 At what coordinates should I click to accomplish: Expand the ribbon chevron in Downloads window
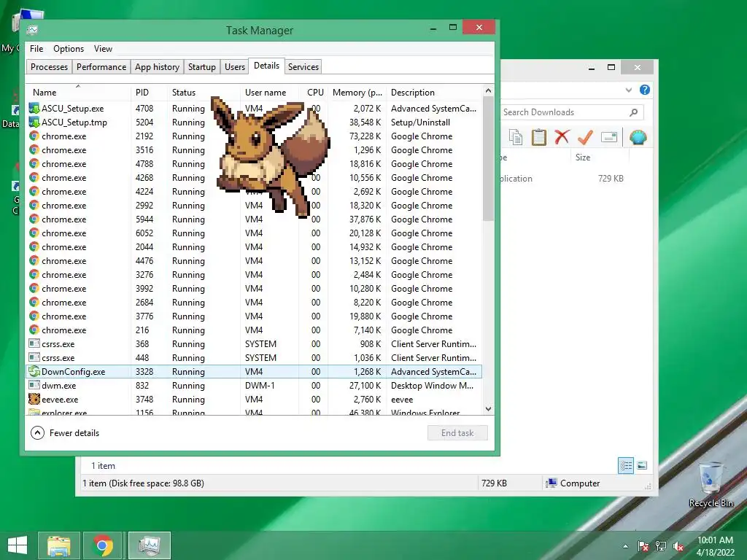point(628,90)
